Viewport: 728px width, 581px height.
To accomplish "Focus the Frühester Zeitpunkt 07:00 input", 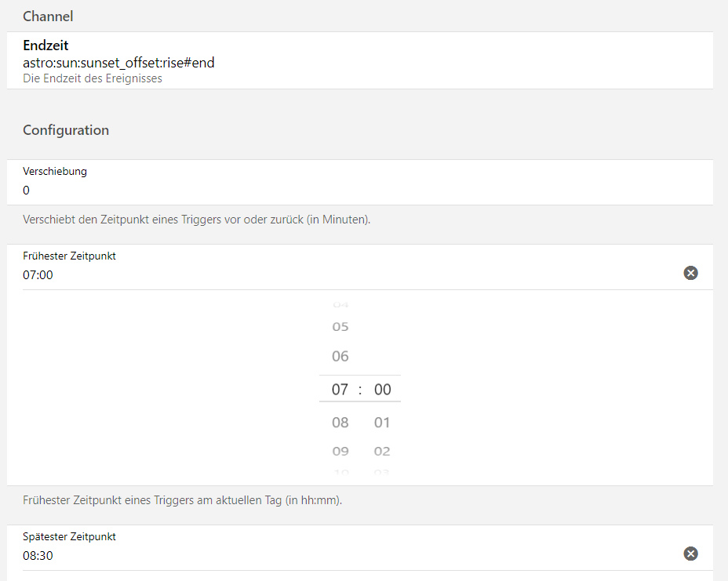I will pyautogui.click(x=314, y=275).
